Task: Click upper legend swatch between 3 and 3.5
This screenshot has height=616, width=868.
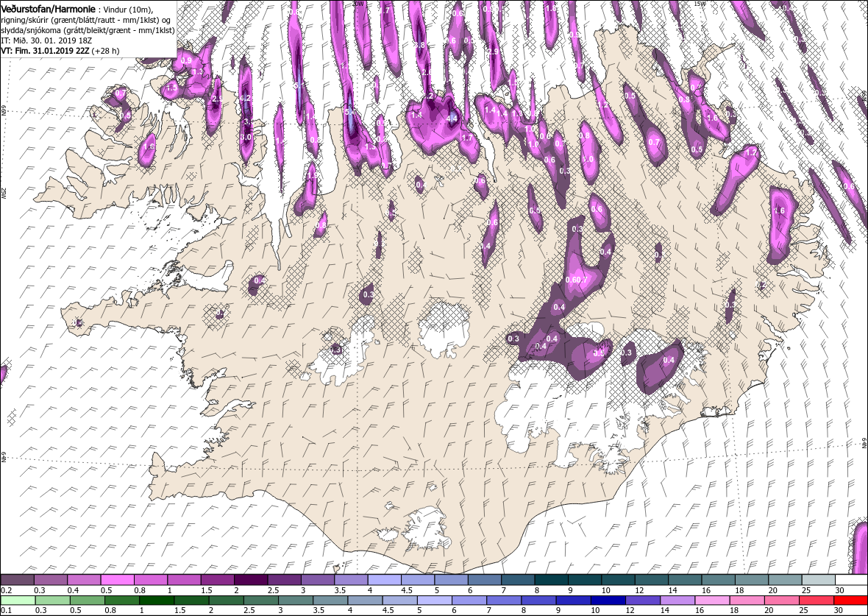Action: (317, 579)
